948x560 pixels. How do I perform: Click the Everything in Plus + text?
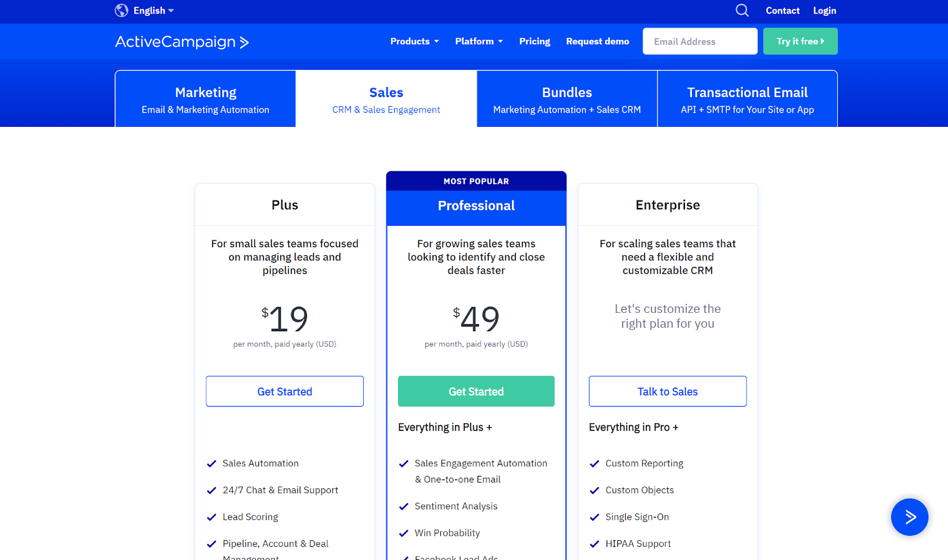tap(445, 427)
